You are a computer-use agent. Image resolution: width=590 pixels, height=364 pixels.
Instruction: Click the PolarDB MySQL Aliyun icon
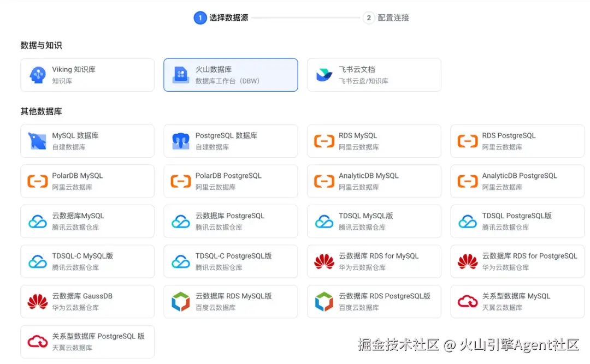pos(38,181)
